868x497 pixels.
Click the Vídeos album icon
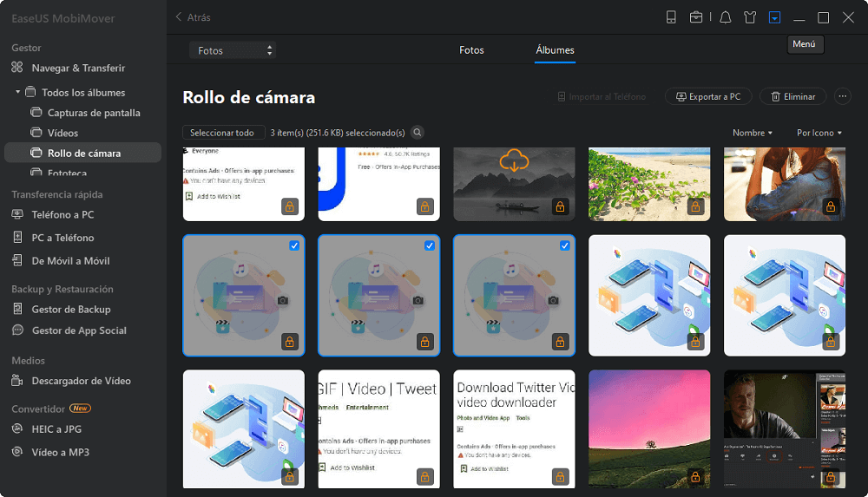coord(36,133)
